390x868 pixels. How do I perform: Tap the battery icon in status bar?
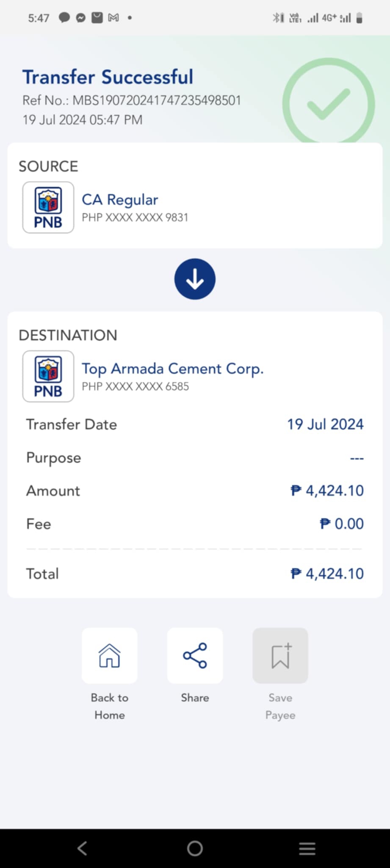coord(359,18)
